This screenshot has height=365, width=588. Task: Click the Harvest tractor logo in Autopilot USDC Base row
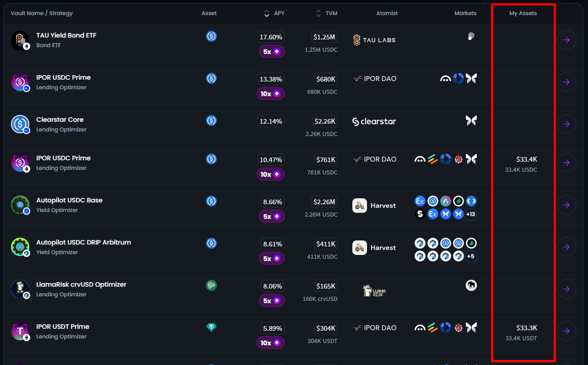pos(360,206)
